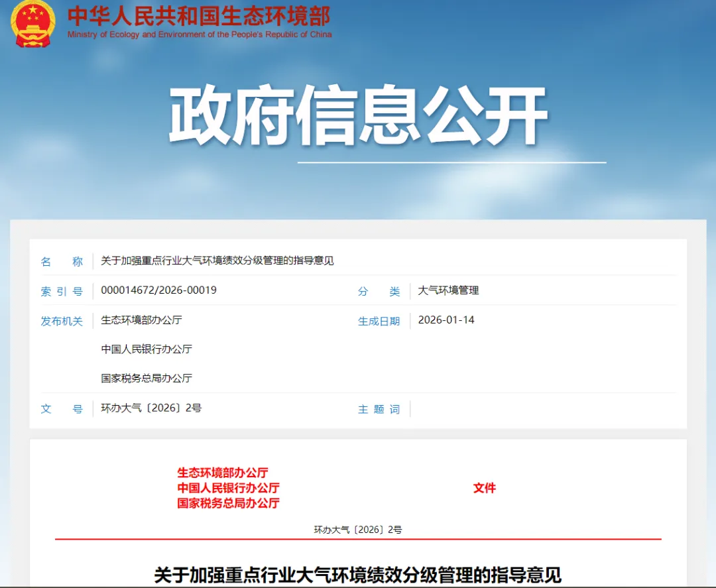Select the centered document number above the red line
Screen dimensions: 716x588
(358, 530)
